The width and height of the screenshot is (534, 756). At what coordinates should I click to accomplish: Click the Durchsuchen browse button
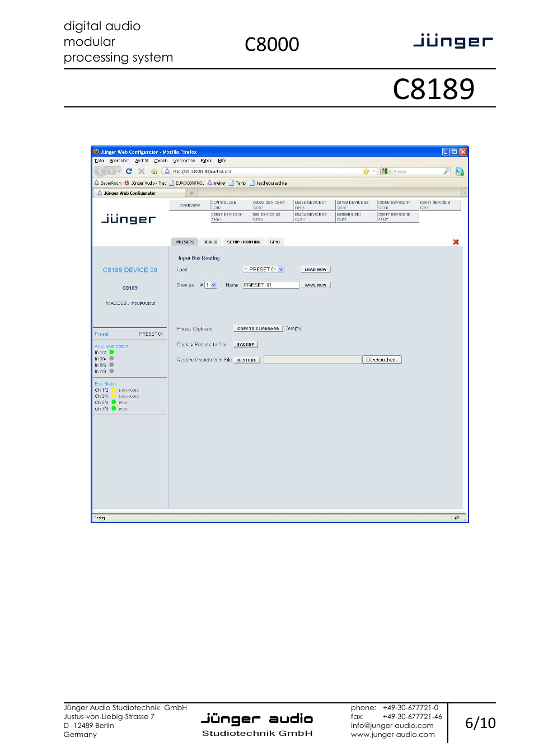pos(382,360)
